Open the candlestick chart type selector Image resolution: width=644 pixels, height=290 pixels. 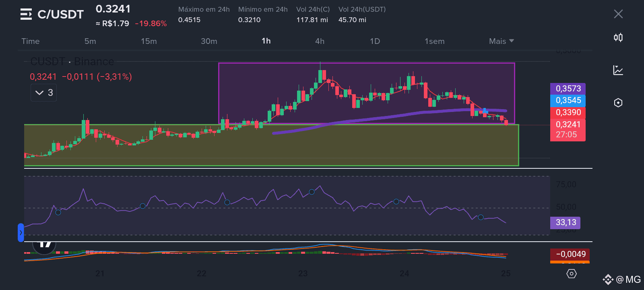(618, 37)
